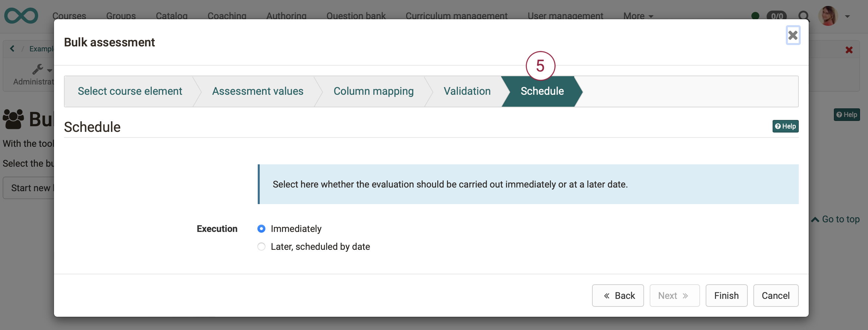Open the search magnifier icon
The width and height of the screenshot is (868, 330).
[x=804, y=16]
